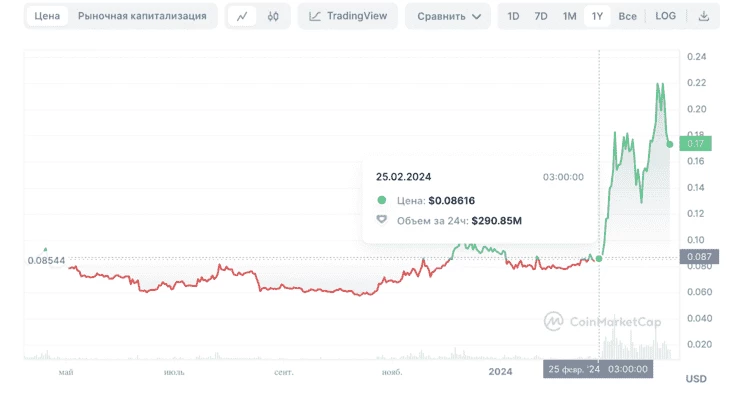Click the USD currency label
The width and height of the screenshot is (730, 395).
pos(696,379)
